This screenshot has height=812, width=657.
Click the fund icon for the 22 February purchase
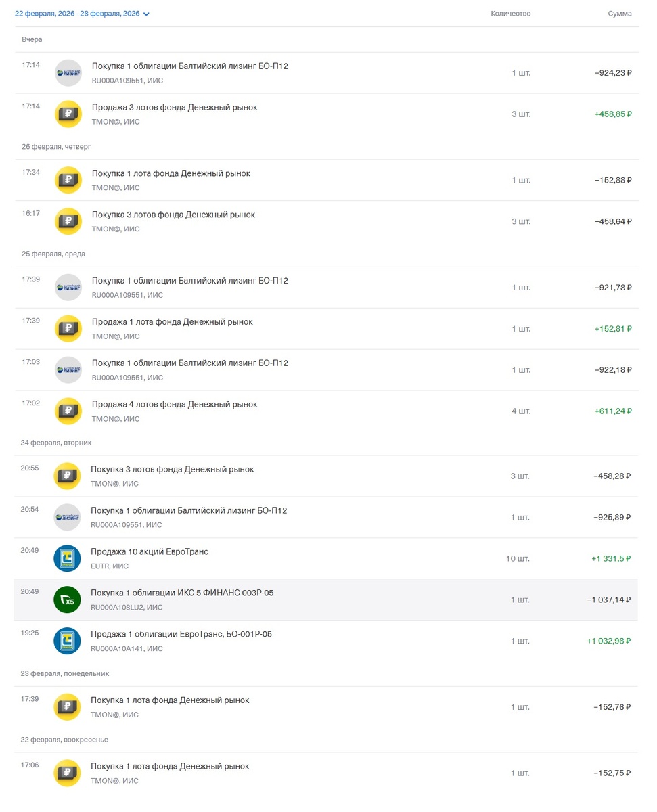[x=67, y=773]
